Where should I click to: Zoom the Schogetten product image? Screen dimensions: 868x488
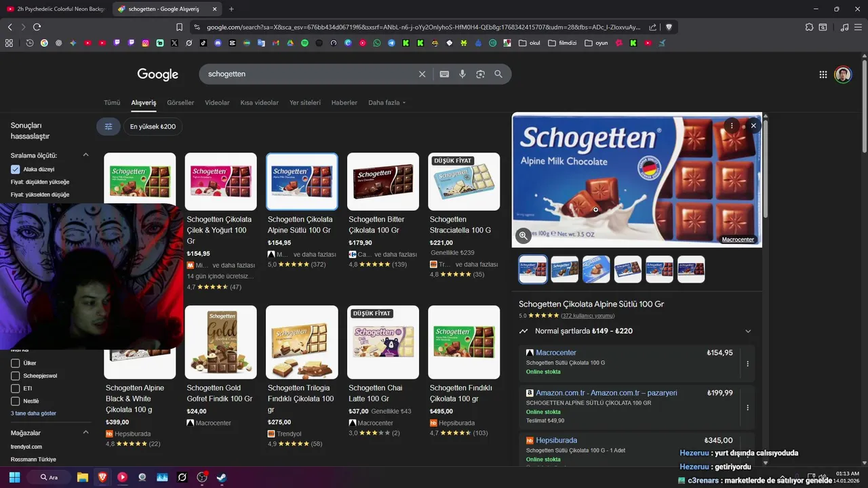(x=523, y=235)
